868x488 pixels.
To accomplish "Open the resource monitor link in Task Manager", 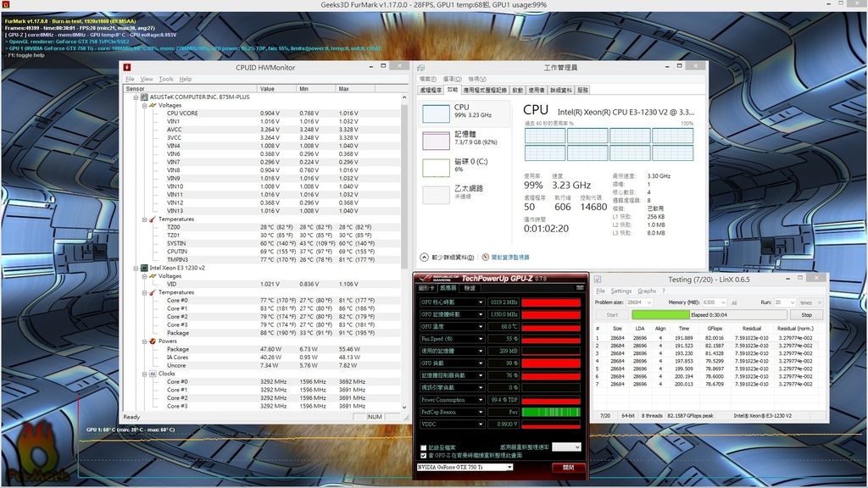I will 510,258.
